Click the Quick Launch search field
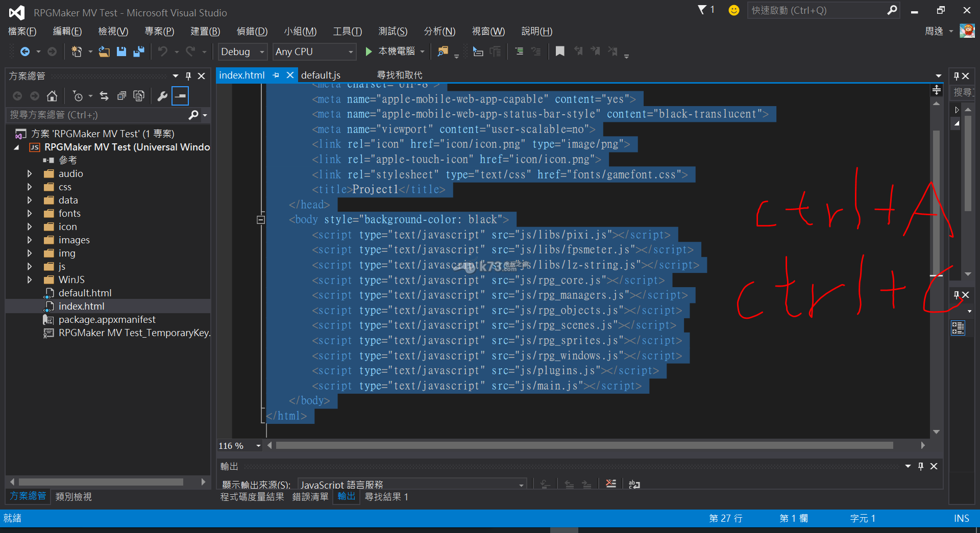Screen dimensions: 980x533 pyautogui.click(x=817, y=10)
